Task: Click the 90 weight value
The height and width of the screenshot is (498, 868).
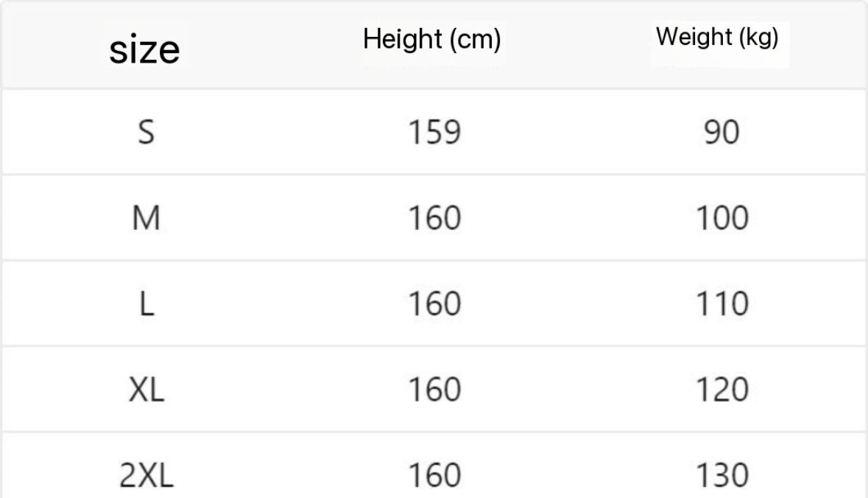Action: (721, 133)
